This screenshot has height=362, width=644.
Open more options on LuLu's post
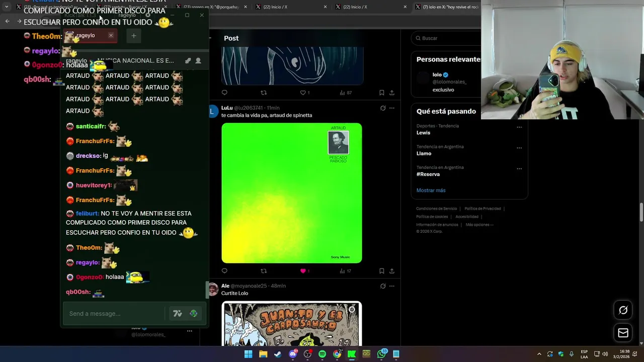click(392, 108)
